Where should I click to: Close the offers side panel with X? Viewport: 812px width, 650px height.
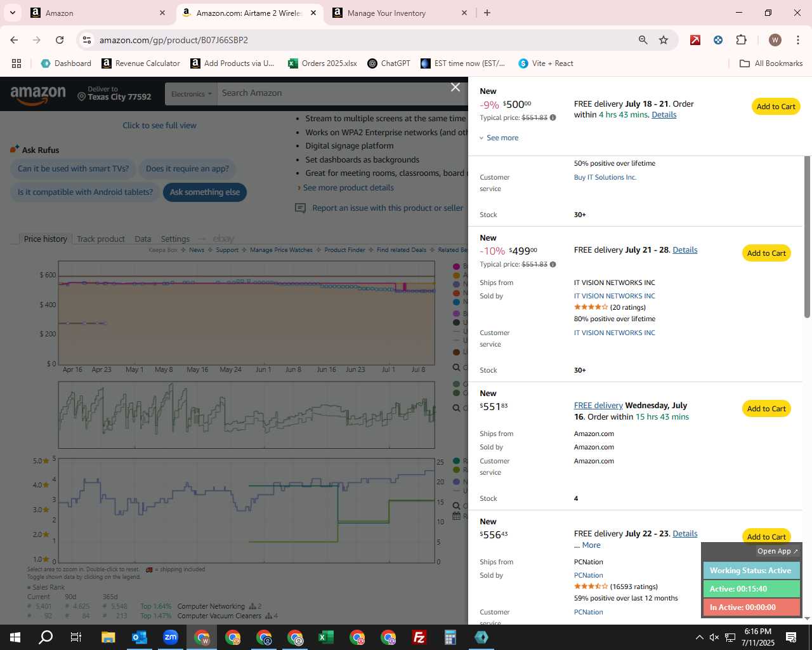pos(455,88)
